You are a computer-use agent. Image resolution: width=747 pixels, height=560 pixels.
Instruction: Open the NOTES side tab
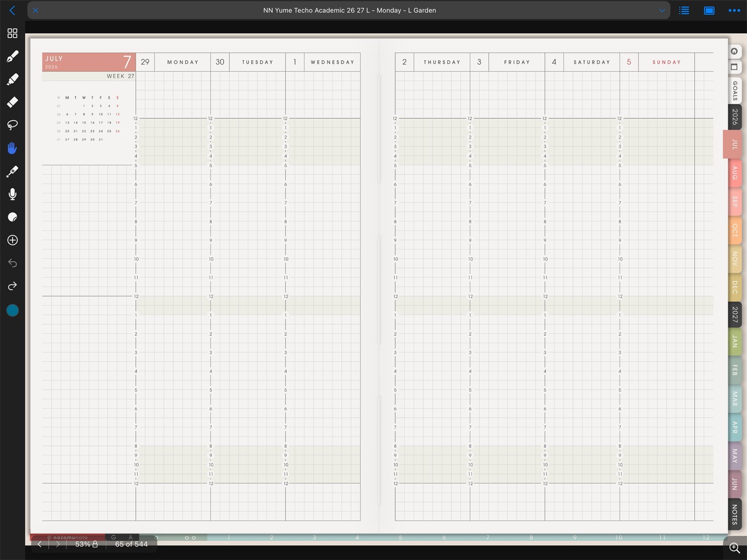735,514
